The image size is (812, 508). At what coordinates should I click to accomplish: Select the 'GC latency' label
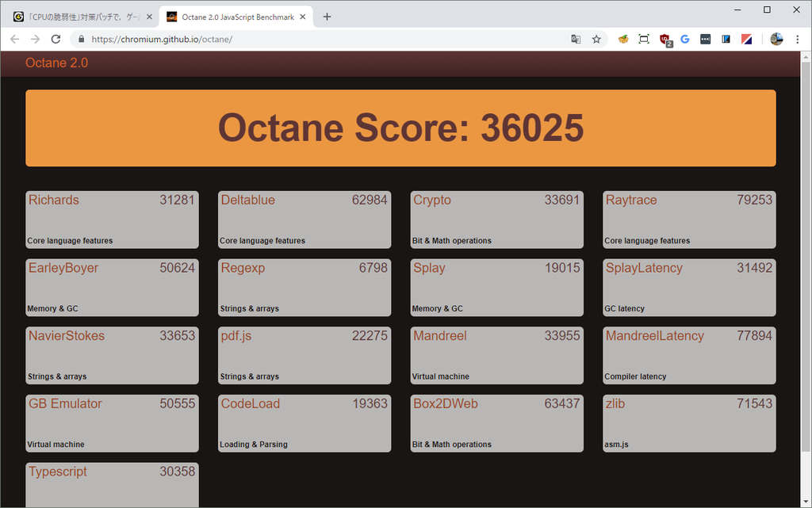tap(625, 309)
